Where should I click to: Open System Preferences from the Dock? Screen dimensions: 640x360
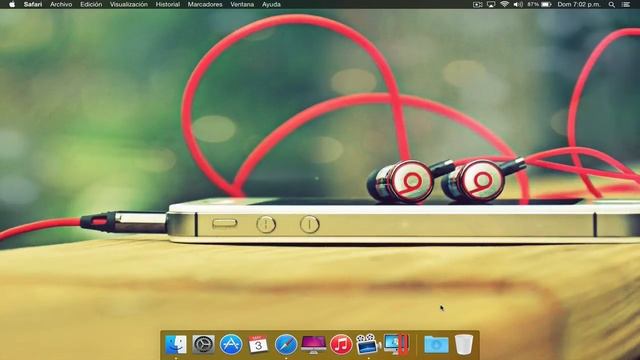click(203, 344)
